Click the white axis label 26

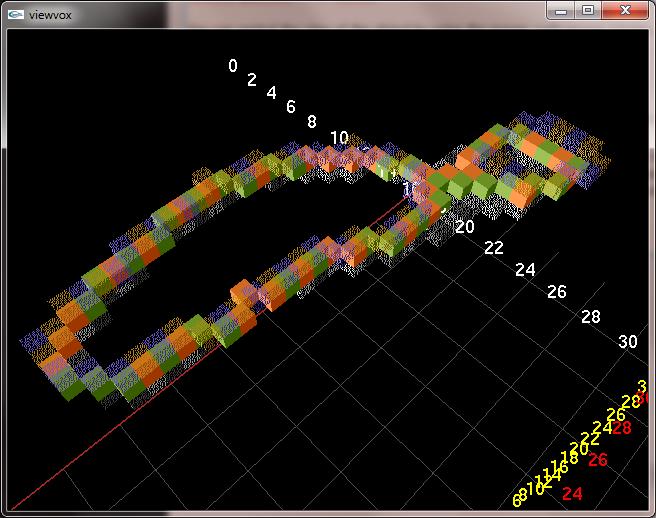[557, 292]
